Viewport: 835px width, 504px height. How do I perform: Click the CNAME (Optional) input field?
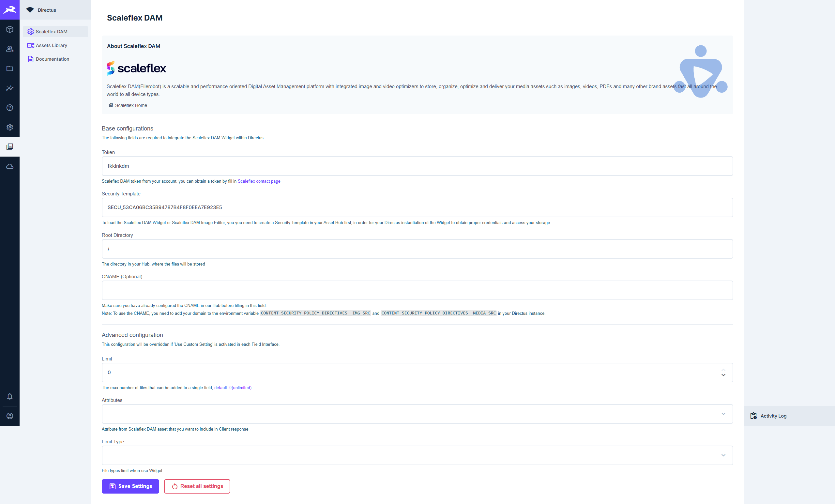pos(417,290)
